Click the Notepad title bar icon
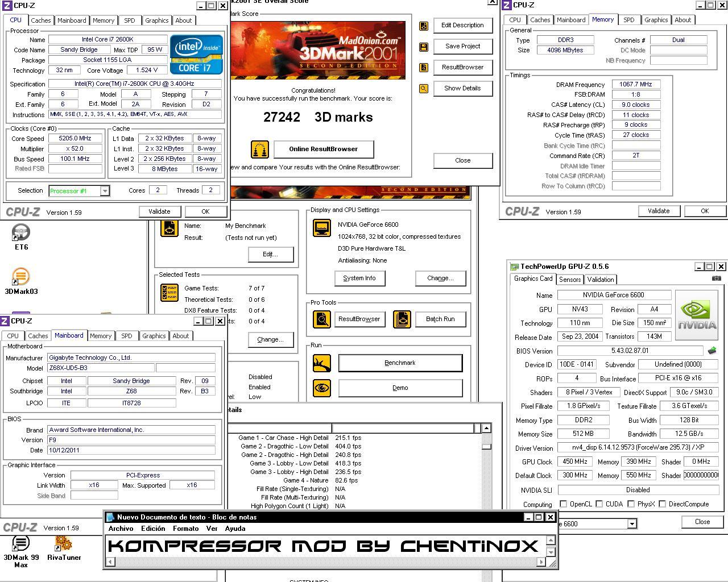Image resolution: width=728 pixels, height=582 pixels. pyautogui.click(x=111, y=517)
